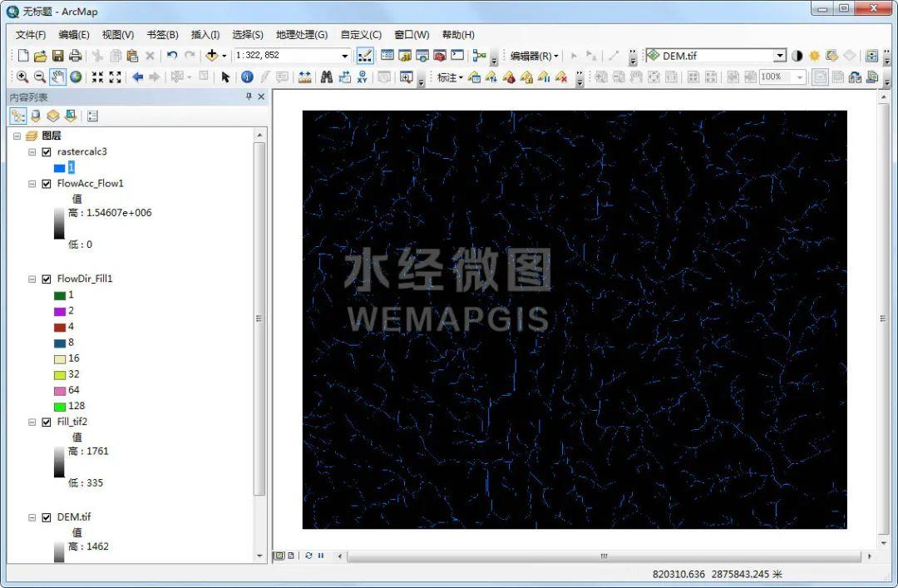Open the 视图(V) menu
The image size is (898, 588).
(x=118, y=34)
